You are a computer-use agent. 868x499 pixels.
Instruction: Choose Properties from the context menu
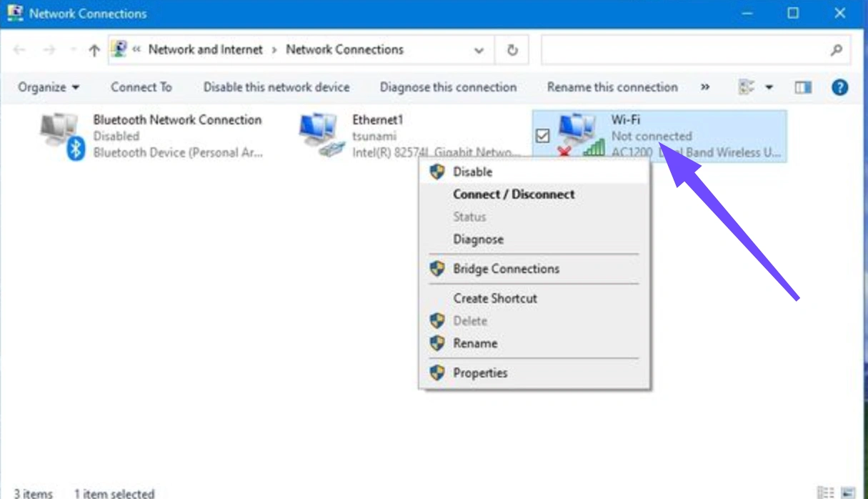click(480, 373)
